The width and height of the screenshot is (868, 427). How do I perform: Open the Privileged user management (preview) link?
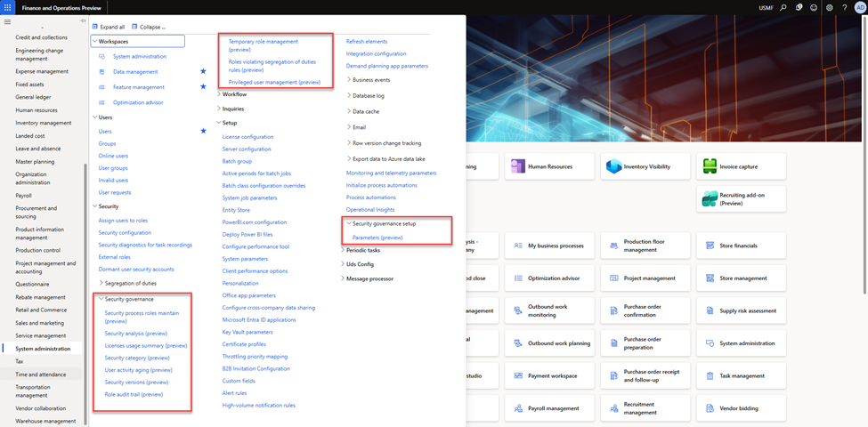(x=274, y=82)
